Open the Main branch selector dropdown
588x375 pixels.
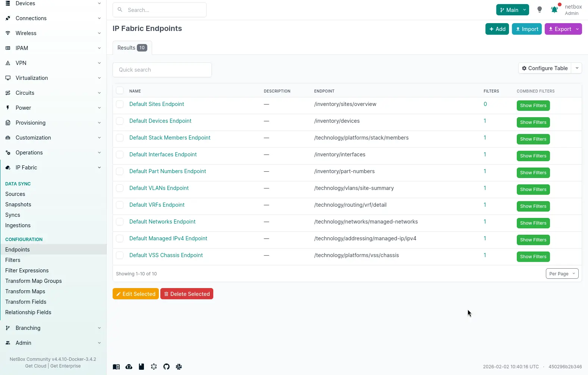(512, 10)
